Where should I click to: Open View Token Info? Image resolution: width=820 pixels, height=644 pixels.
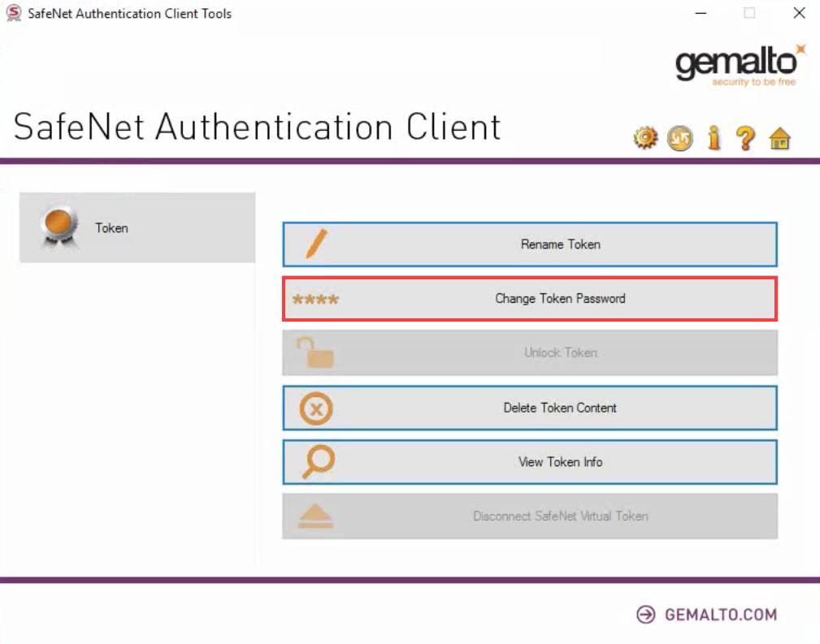pyautogui.click(x=560, y=462)
